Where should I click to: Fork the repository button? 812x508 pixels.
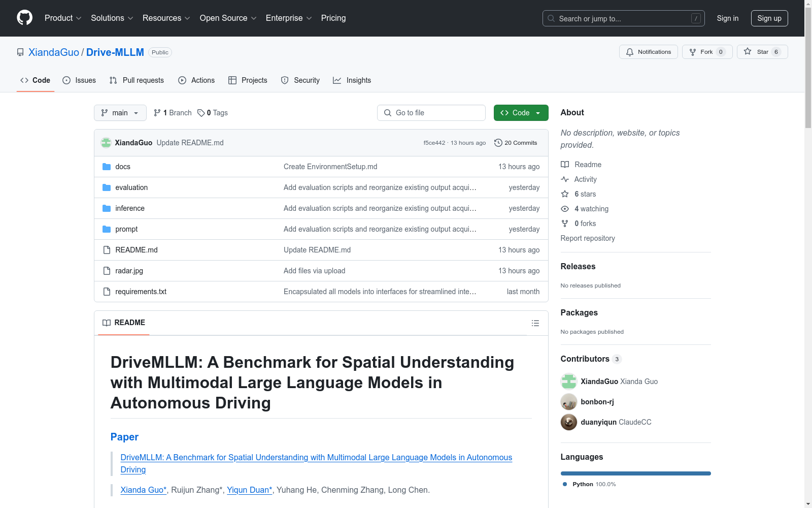(707, 52)
